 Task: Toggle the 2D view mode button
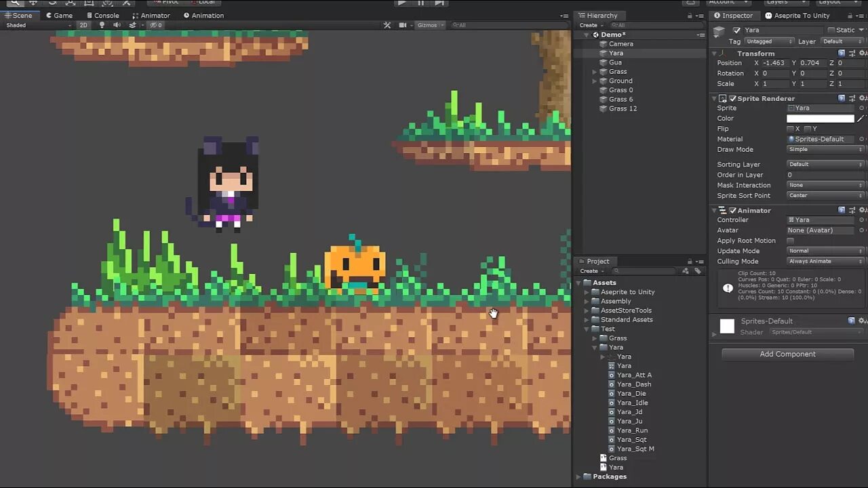pyautogui.click(x=83, y=25)
